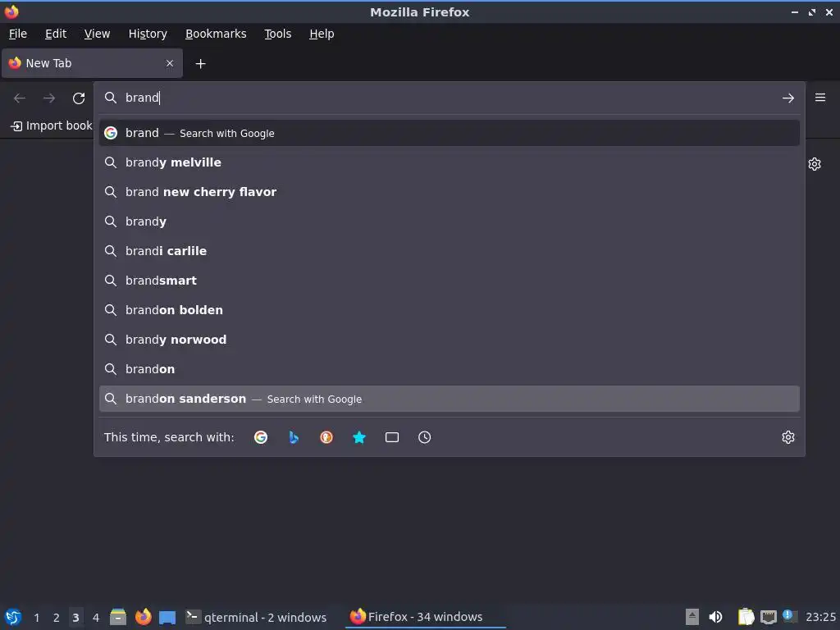Close the New Tab tab
The image size is (840, 630).
coord(170,63)
